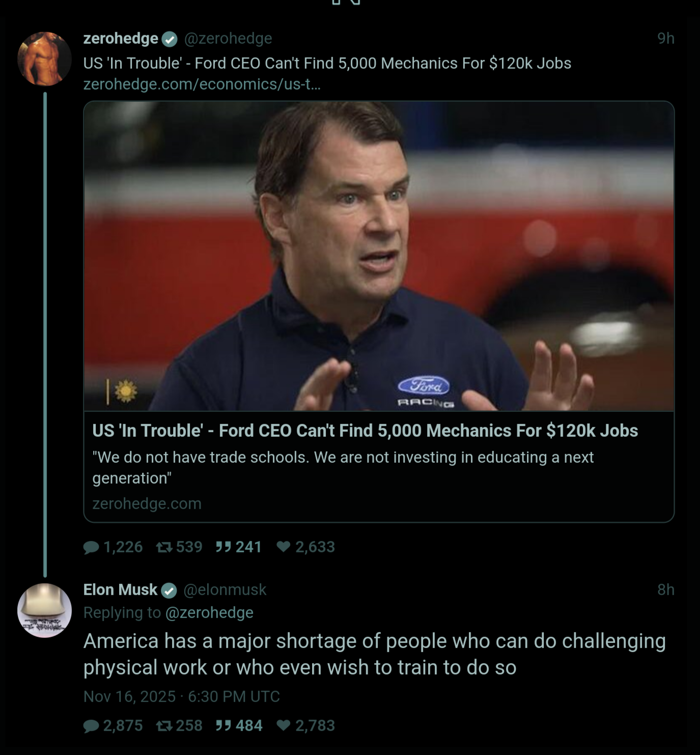Click the quote icon on zerohedge's post
700x755 pixels.
(x=223, y=547)
